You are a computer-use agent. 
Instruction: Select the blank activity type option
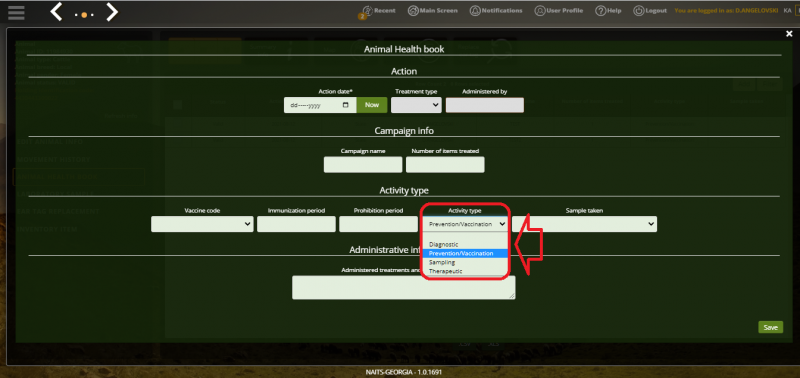tap(465, 237)
